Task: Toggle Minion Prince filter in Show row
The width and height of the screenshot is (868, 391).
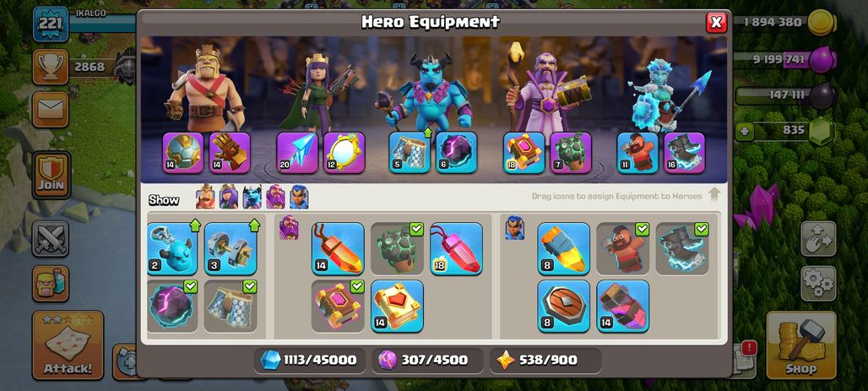Action: [252, 197]
